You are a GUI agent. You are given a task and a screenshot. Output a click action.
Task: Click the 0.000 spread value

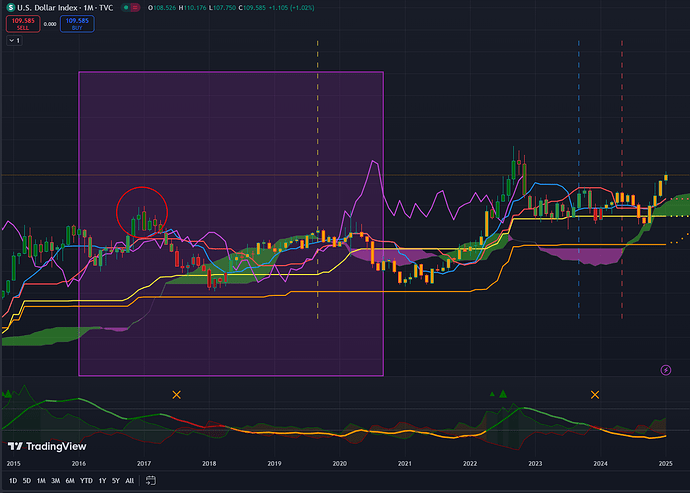tap(50, 24)
